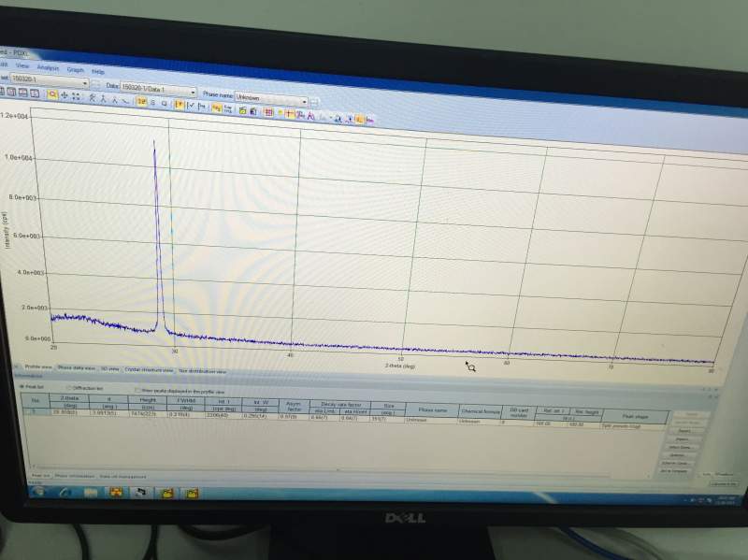Select the bottom Phase information tab
Image resolution: width=748 pixels, height=560 pixels.
coord(75,476)
